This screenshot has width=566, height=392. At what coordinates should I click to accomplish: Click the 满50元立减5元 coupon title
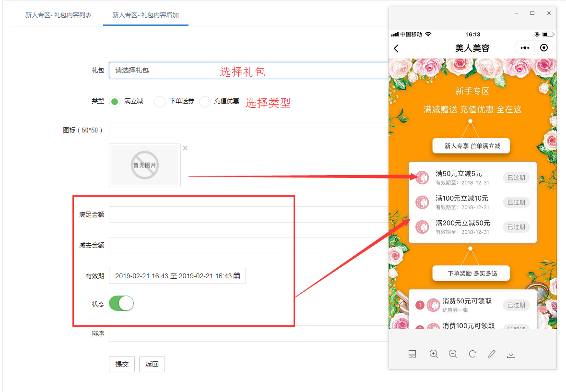click(459, 174)
